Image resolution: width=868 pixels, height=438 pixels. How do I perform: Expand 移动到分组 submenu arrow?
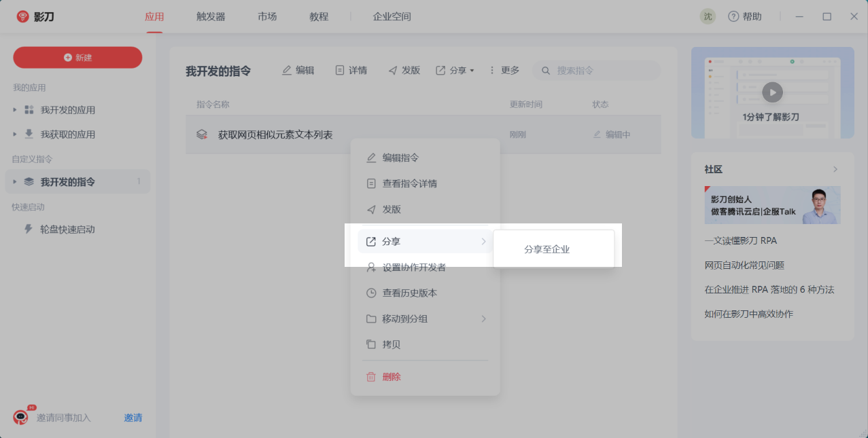(483, 319)
